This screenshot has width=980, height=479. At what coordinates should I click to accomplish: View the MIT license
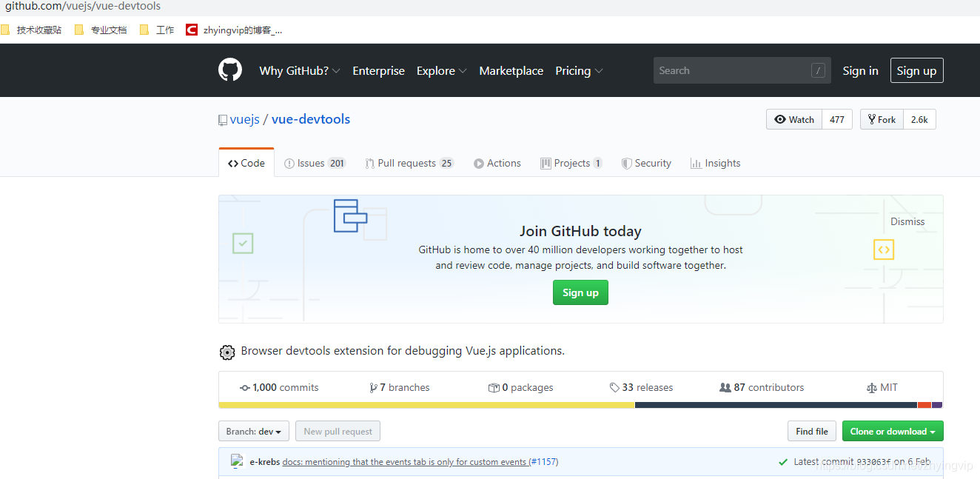(882, 387)
